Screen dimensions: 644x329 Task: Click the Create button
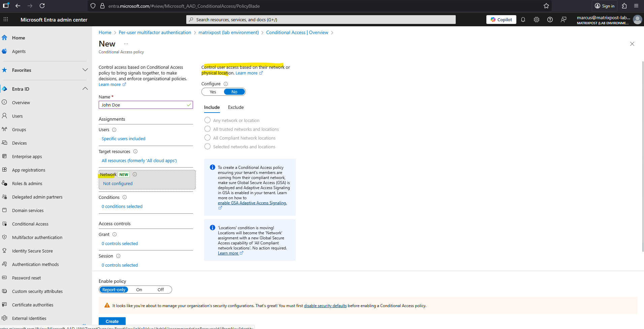click(112, 321)
